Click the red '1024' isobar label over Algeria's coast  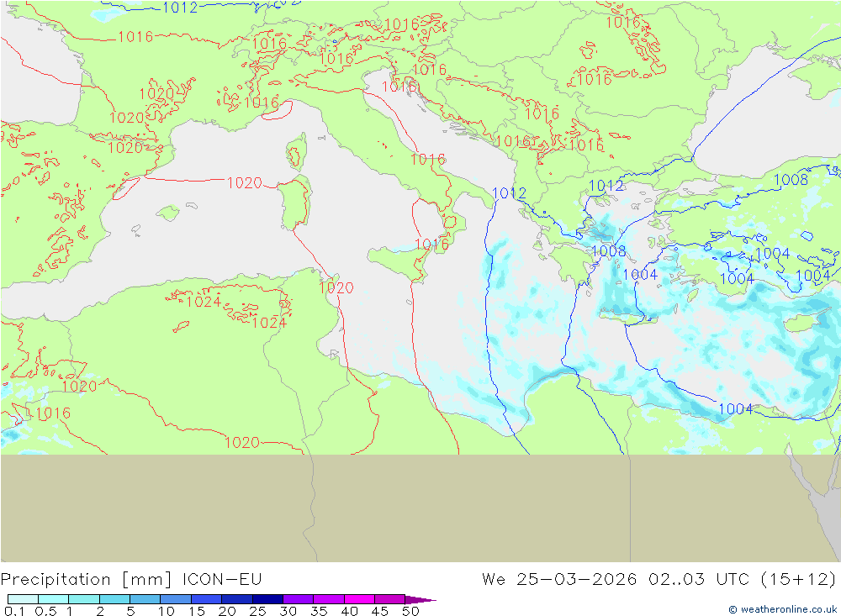click(204, 302)
